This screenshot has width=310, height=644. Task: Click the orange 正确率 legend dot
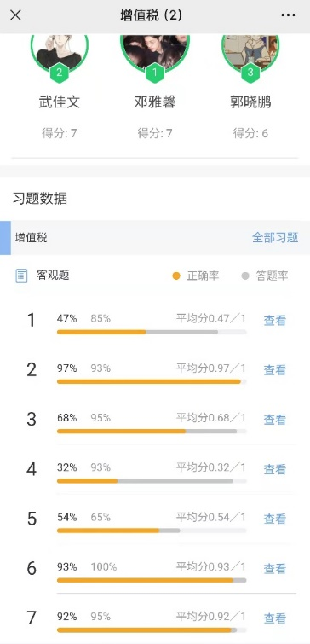pyautogui.click(x=176, y=276)
